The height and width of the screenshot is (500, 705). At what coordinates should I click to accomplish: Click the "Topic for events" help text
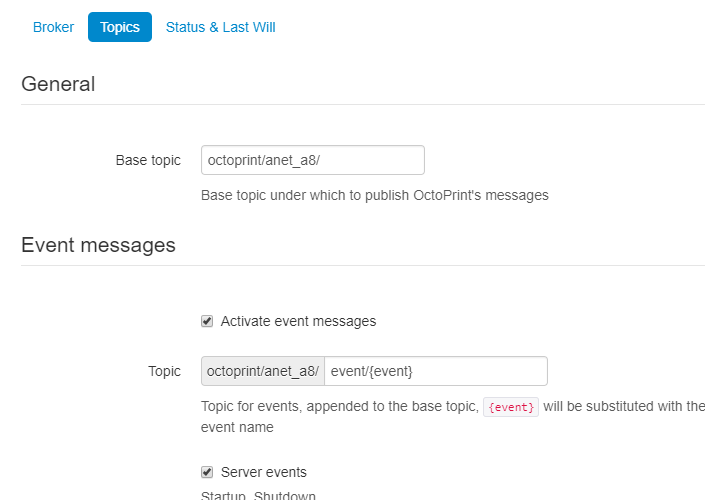pos(340,407)
